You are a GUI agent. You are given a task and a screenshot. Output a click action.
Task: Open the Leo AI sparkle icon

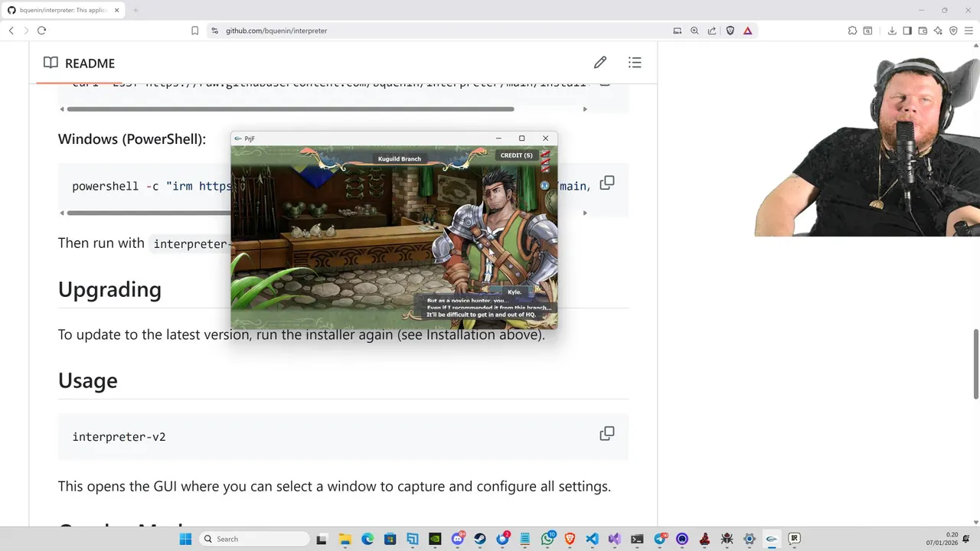pyautogui.click(x=938, y=31)
